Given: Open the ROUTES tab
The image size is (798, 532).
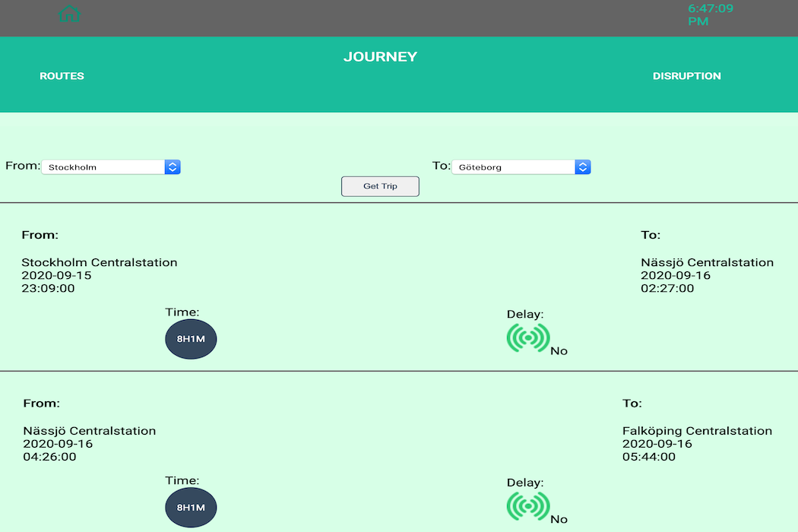Looking at the screenshot, I should pyautogui.click(x=62, y=76).
